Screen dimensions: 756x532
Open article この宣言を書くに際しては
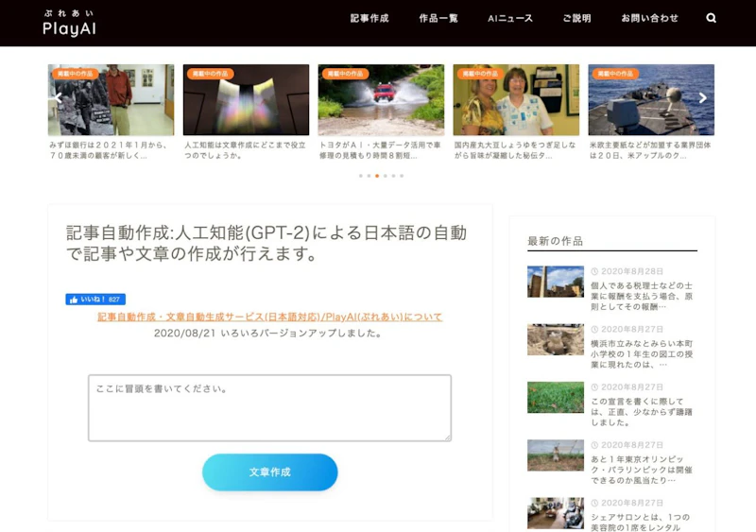coord(642,412)
